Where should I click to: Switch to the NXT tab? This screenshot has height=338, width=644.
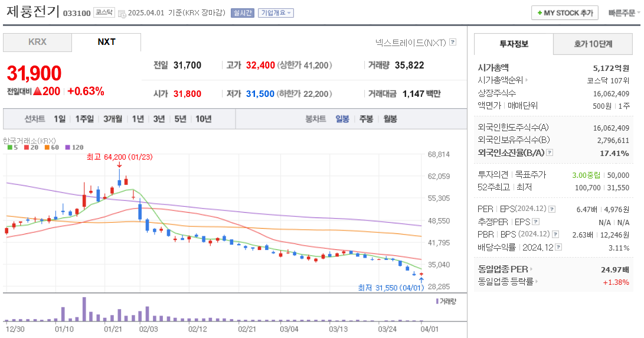106,42
